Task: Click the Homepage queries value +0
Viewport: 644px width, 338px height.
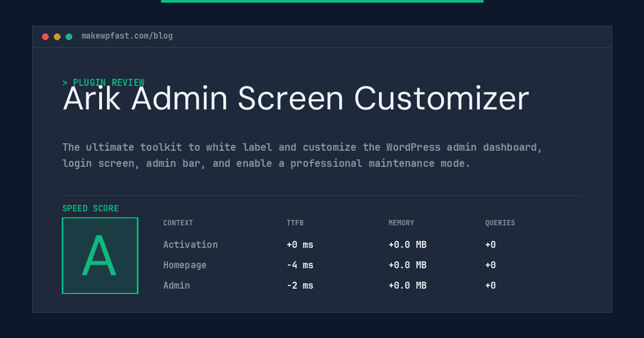Action: pos(491,265)
